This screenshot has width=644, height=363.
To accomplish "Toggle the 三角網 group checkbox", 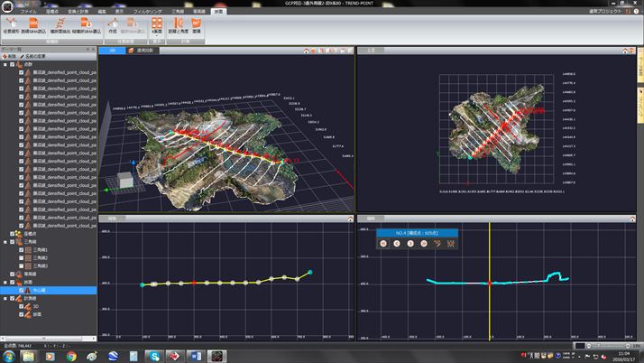I will [x=13, y=242].
